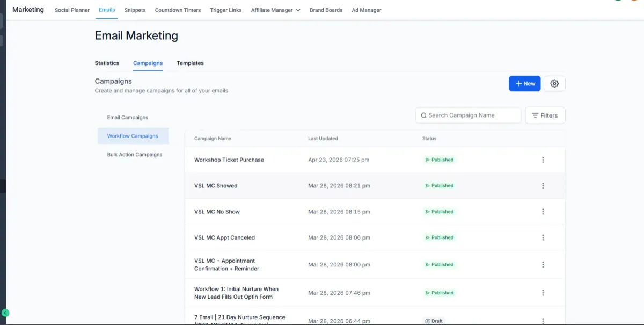The height and width of the screenshot is (325, 644).
Task: Expand sidebar with green arrow icon
Action: 5,313
